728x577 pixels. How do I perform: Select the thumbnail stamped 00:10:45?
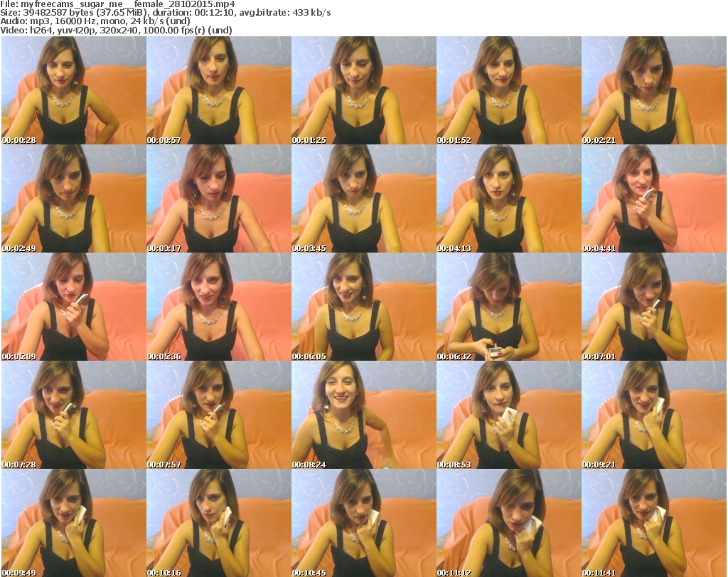click(x=364, y=523)
